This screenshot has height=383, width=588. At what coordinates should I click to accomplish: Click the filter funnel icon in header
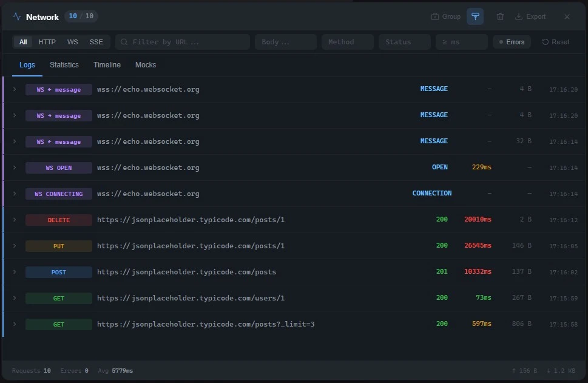[x=475, y=17]
